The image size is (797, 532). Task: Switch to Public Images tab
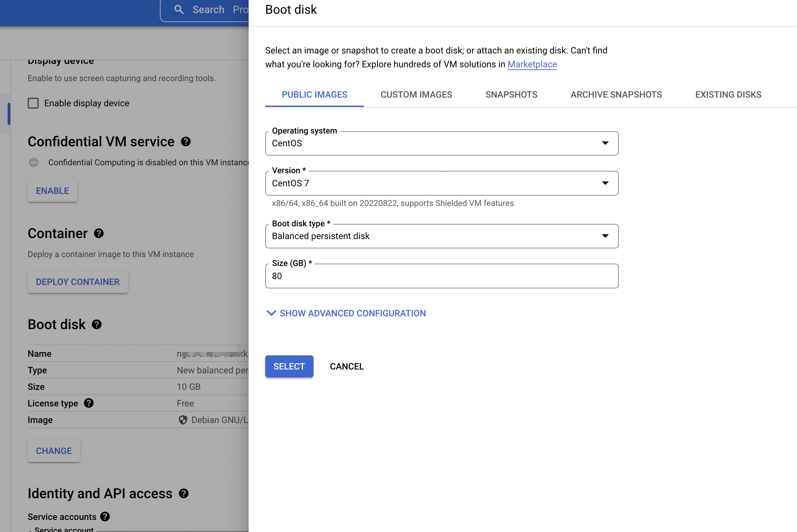[x=315, y=95]
